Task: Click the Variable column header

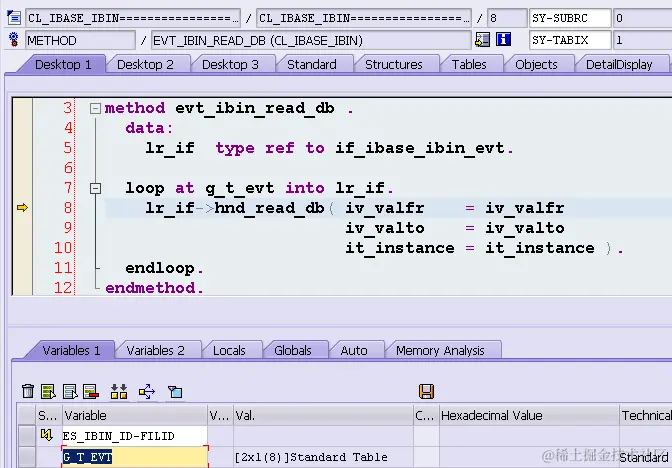Action: [135, 415]
